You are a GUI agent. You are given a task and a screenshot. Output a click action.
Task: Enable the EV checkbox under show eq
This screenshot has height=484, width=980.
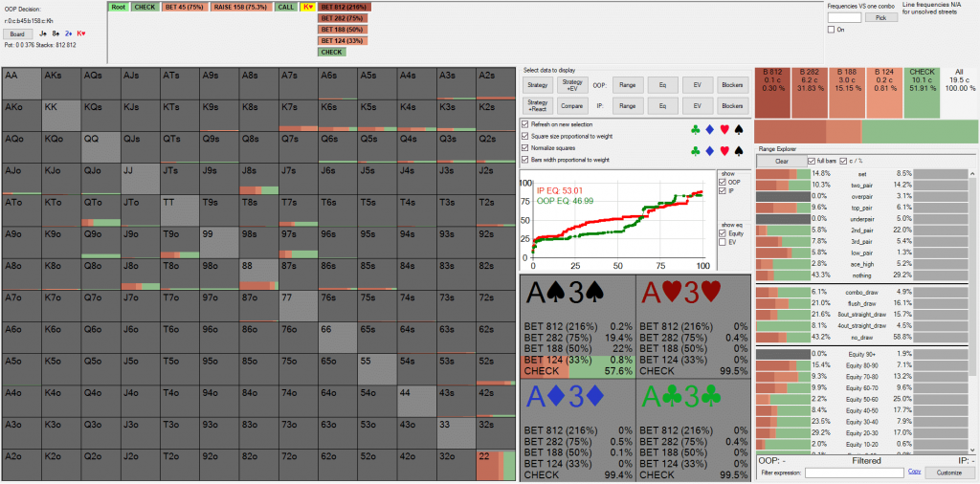(x=723, y=241)
